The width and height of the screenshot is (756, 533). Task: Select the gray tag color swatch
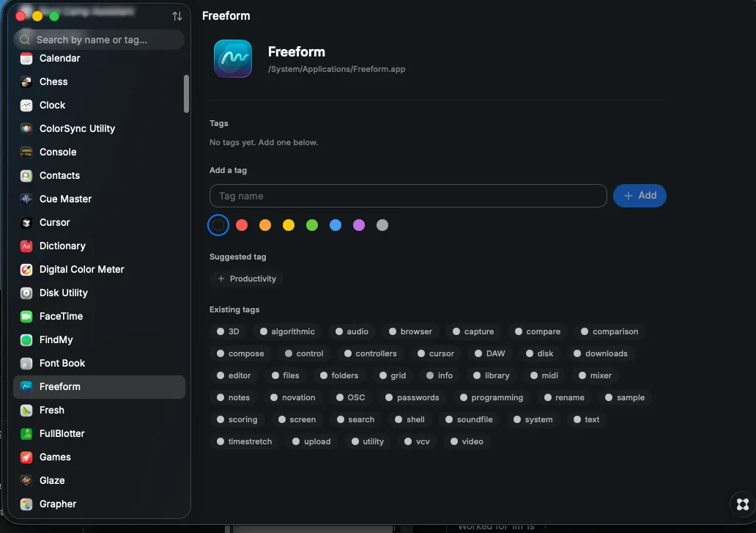tap(382, 225)
